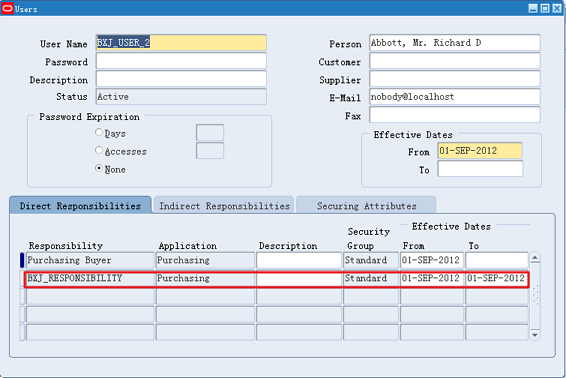
Task: Click record indicator of BXJ_RESPONSIBILITY row
Action: pos(22,278)
